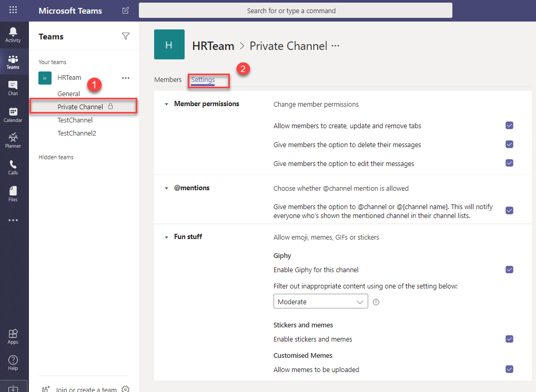Go to the Calendar icon
The width and height of the screenshot is (536, 392).
[13, 115]
